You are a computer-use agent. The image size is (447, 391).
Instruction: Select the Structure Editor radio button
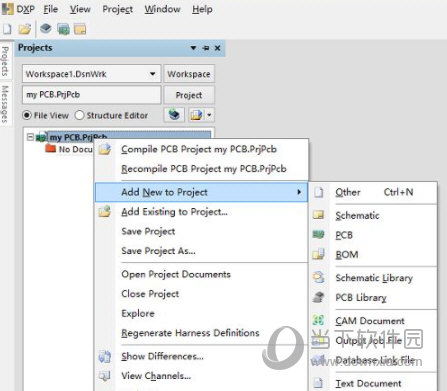pos(79,115)
